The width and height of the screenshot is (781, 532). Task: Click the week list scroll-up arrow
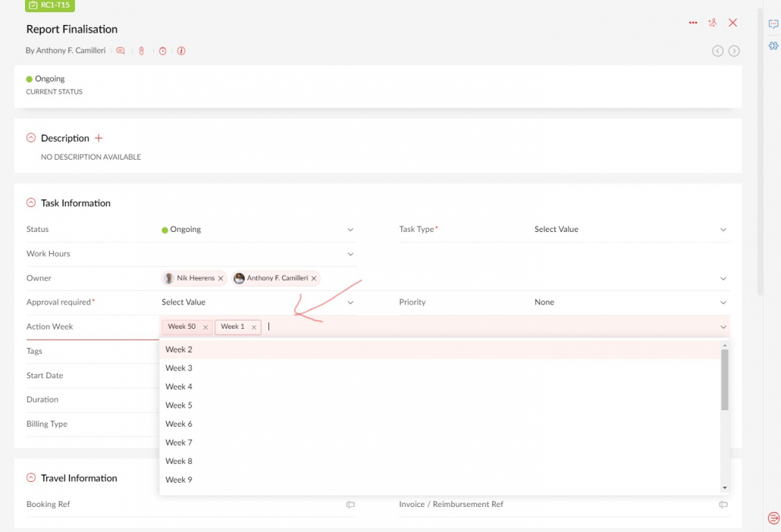725,345
